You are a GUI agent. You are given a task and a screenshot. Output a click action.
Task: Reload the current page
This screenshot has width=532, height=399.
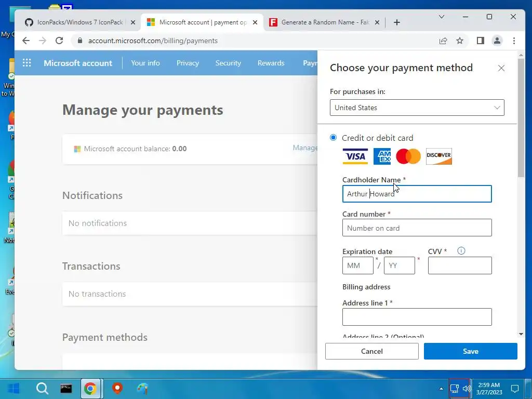pos(59,41)
